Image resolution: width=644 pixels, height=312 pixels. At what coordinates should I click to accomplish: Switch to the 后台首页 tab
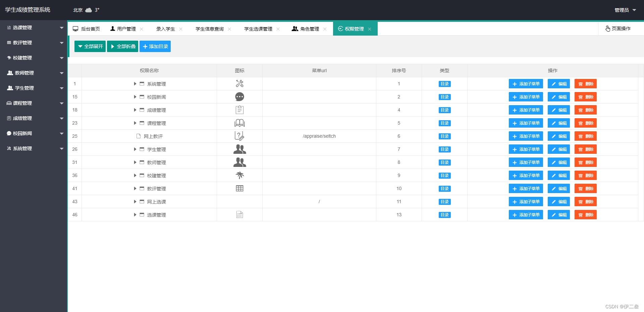point(87,29)
